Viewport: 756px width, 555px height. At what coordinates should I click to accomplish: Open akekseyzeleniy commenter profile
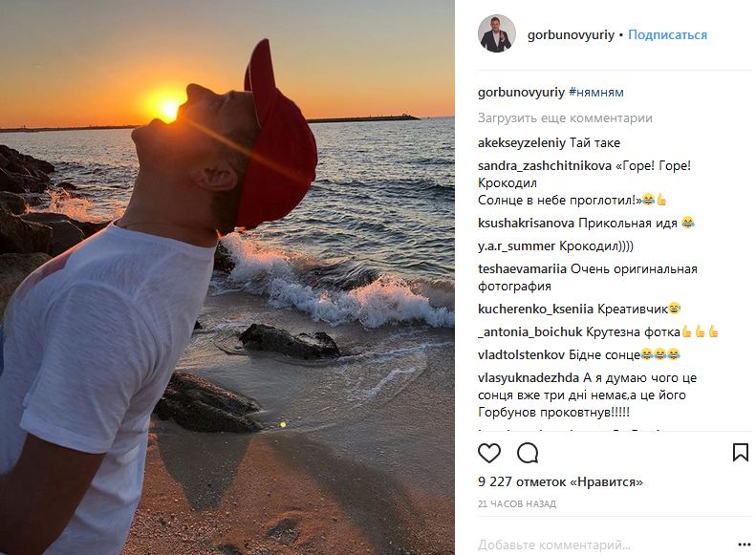pos(522,143)
